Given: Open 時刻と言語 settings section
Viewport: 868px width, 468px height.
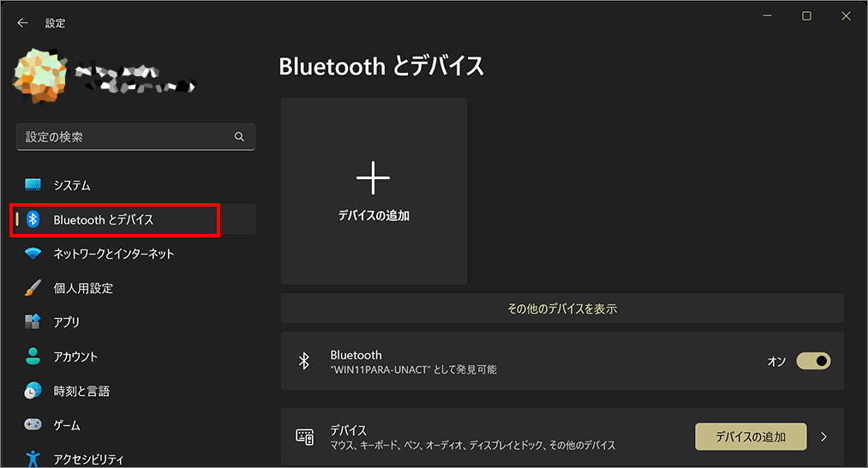Looking at the screenshot, I should pyautogui.click(x=135, y=391).
